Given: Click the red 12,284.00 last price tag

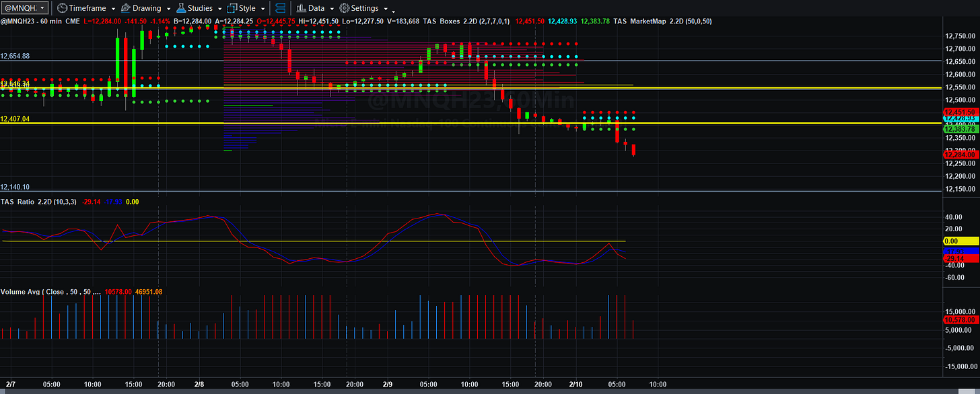Looking at the screenshot, I should coord(960,155).
